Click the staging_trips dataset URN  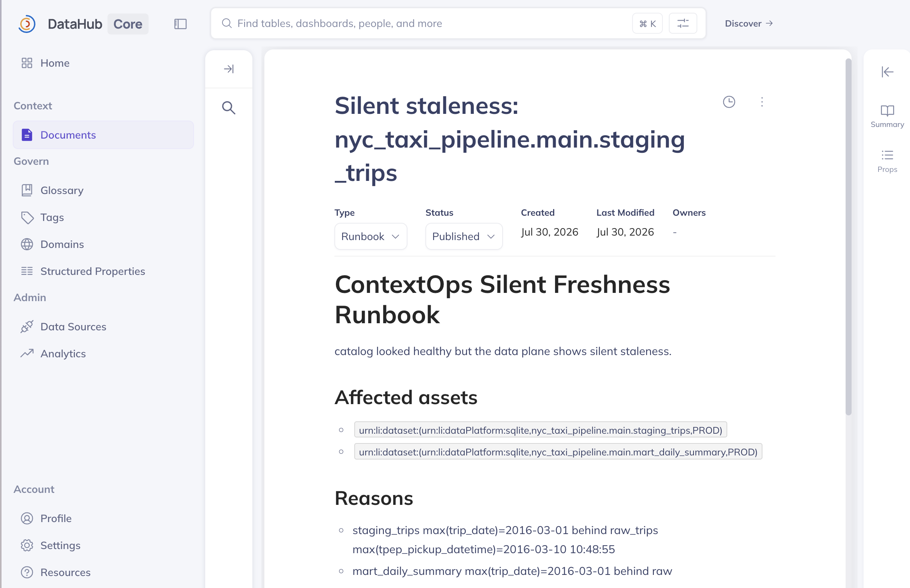click(540, 430)
